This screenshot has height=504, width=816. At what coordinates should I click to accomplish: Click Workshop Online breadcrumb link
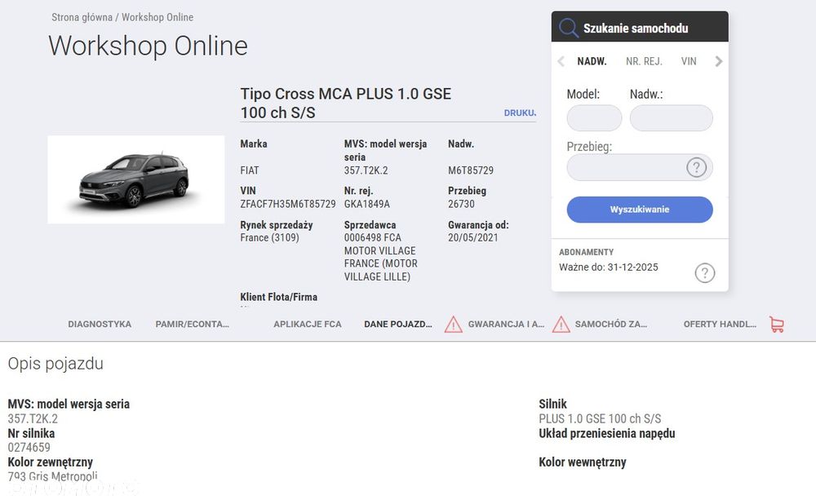click(157, 17)
